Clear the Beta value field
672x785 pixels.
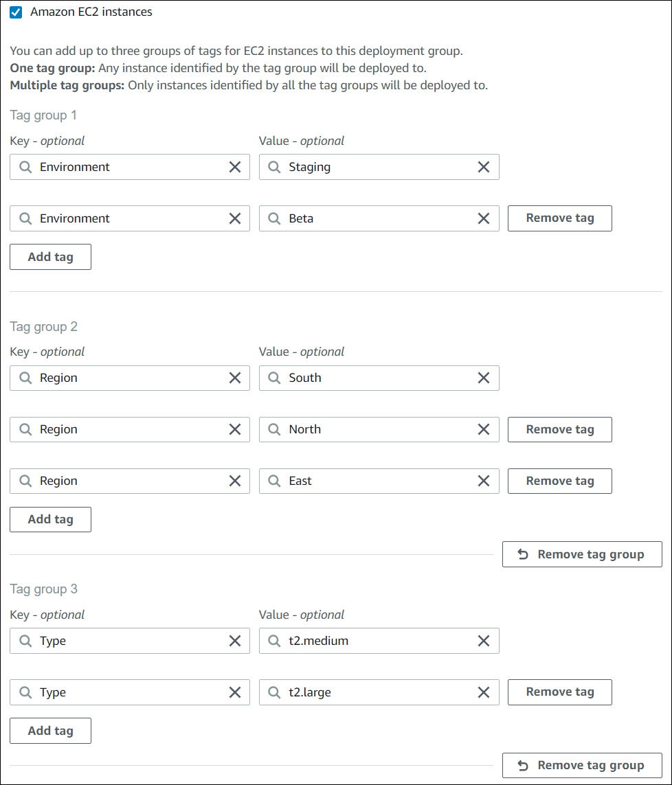484,218
